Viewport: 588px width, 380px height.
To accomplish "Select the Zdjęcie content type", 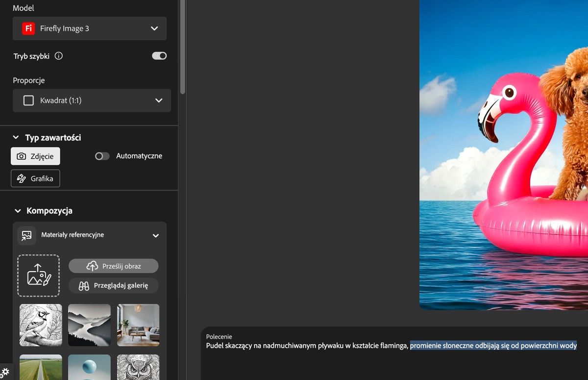I will [35, 156].
